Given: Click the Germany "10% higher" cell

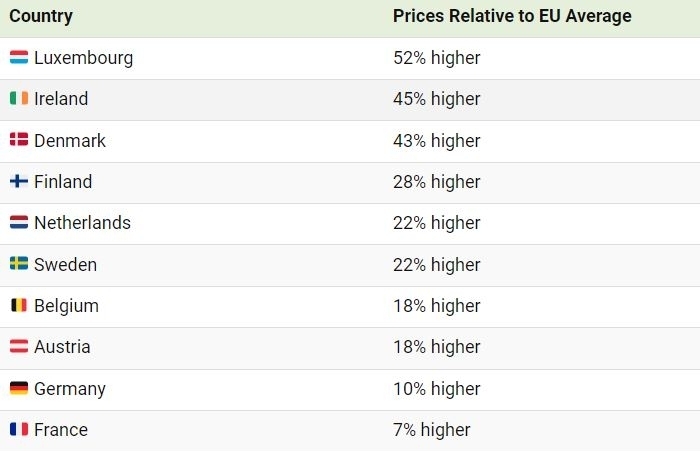Looking at the screenshot, I should coord(437,388).
